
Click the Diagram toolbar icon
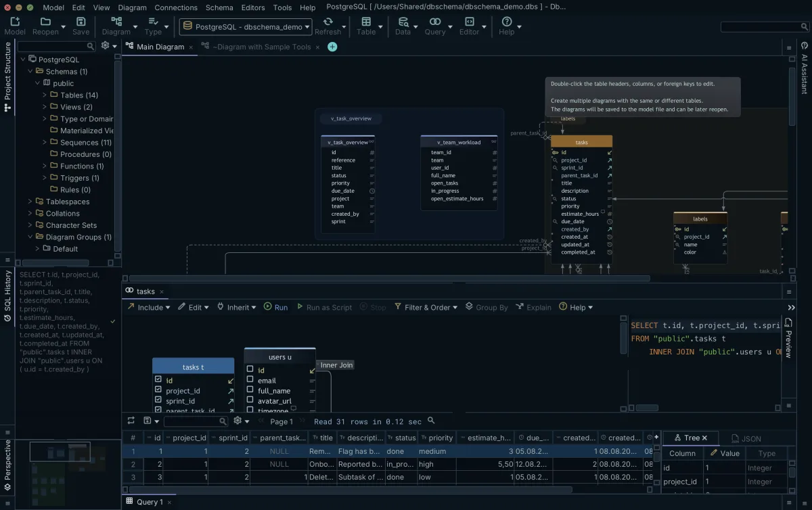tap(116, 22)
